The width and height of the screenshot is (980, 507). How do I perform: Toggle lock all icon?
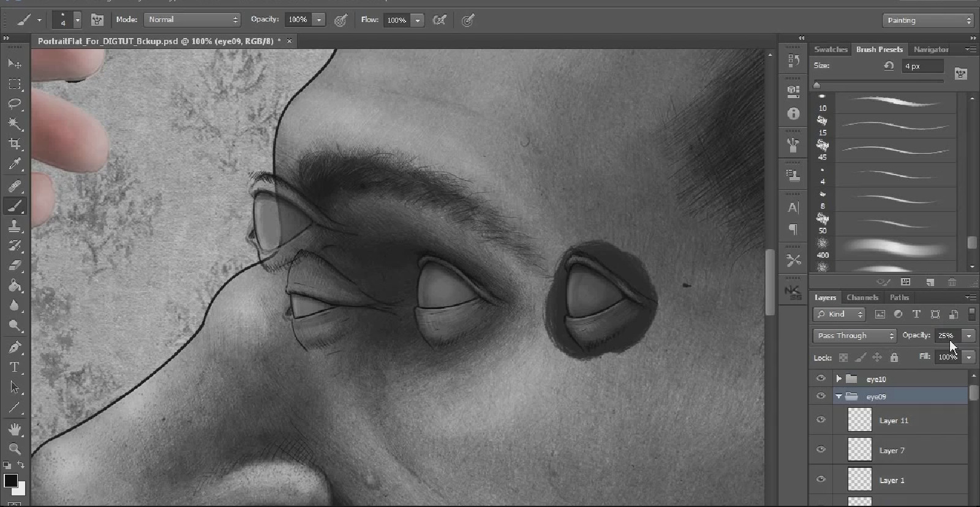coord(894,357)
